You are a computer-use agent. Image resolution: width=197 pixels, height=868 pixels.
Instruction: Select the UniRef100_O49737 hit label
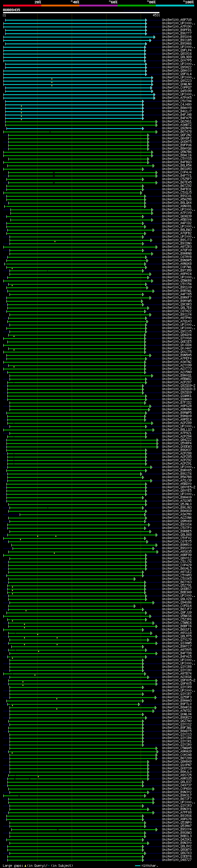coord(177,785)
